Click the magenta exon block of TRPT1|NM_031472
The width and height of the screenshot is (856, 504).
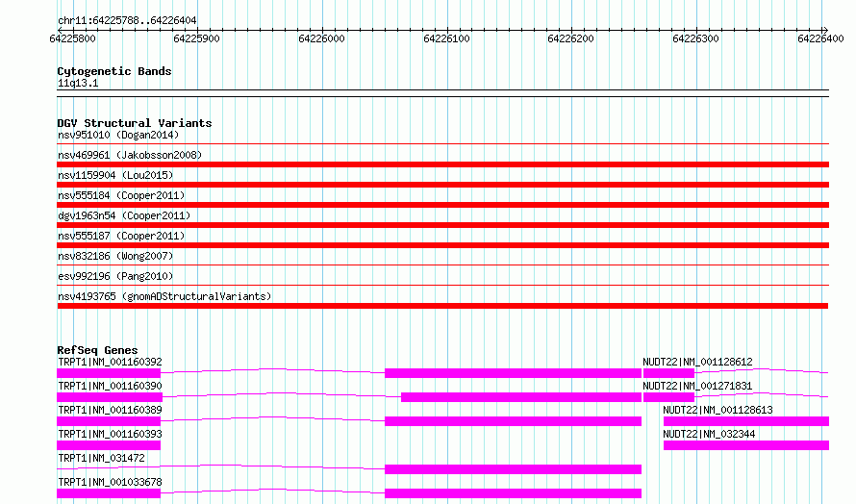514,469
